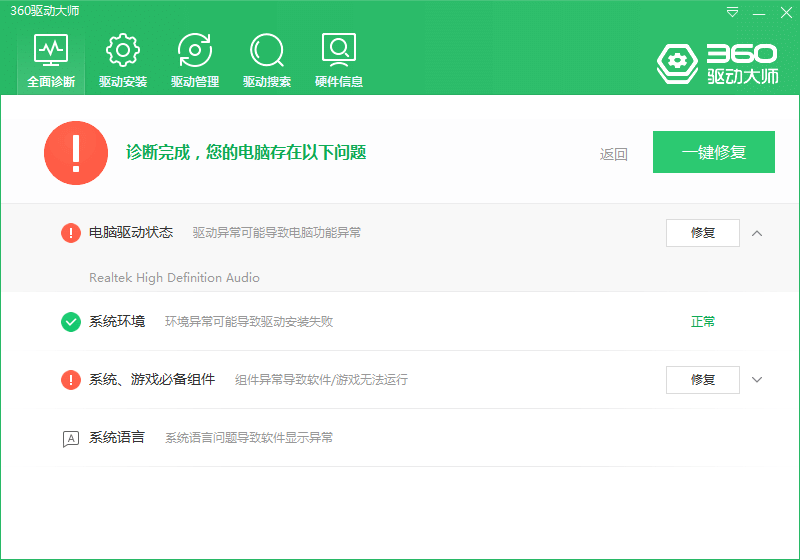This screenshot has width=800, height=560.
Task: Open the title bar dropdown menu
Action: (x=732, y=12)
